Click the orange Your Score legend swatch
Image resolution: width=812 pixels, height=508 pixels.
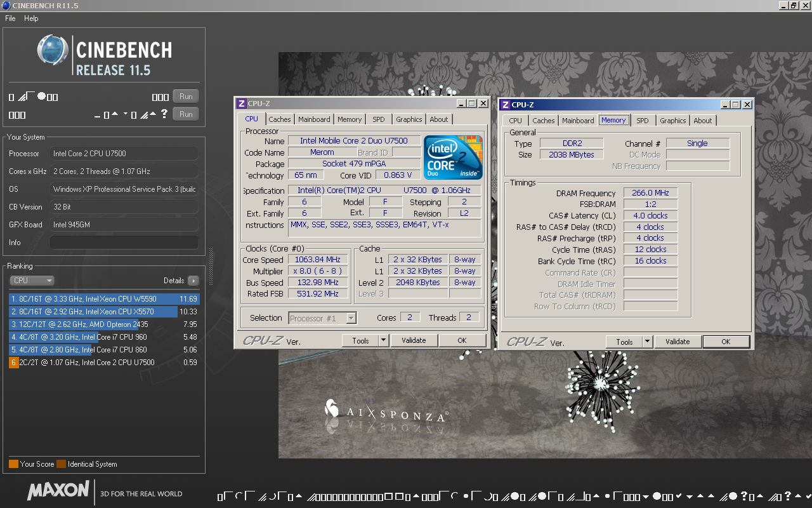point(13,464)
